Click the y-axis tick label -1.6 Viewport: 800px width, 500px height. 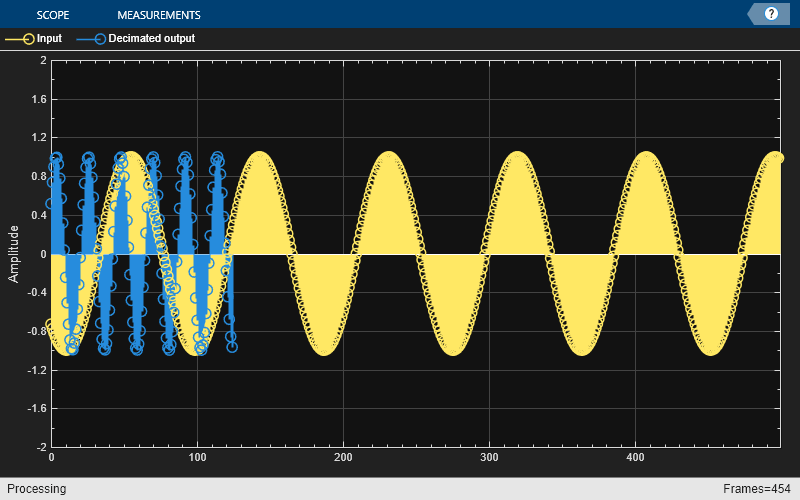37,408
